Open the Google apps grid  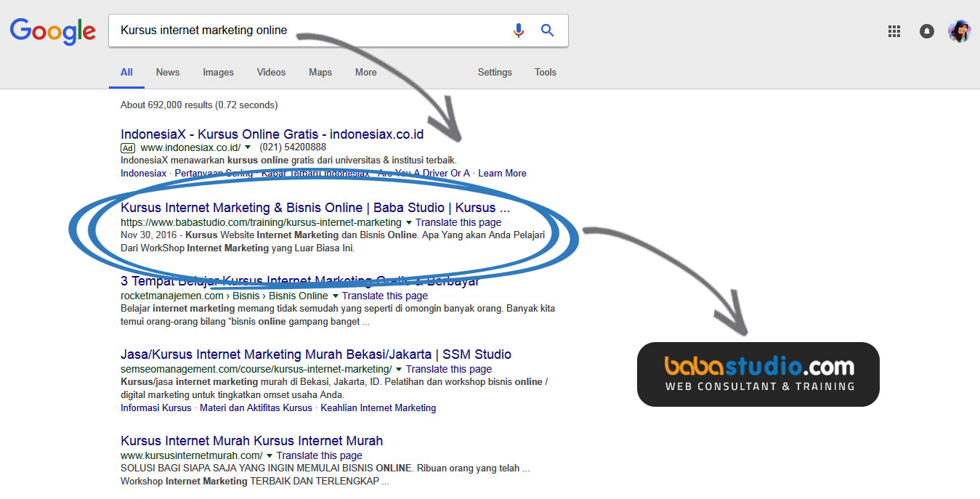pos(894,31)
